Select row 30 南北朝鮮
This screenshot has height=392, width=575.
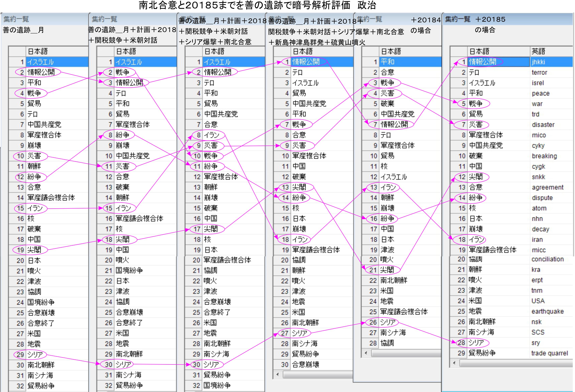[x=41, y=365]
